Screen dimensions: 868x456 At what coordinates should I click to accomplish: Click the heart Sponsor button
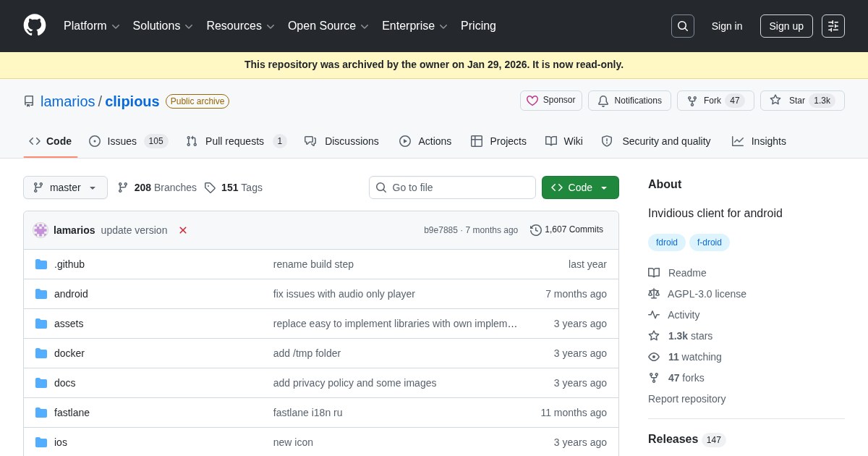click(551, 101)
